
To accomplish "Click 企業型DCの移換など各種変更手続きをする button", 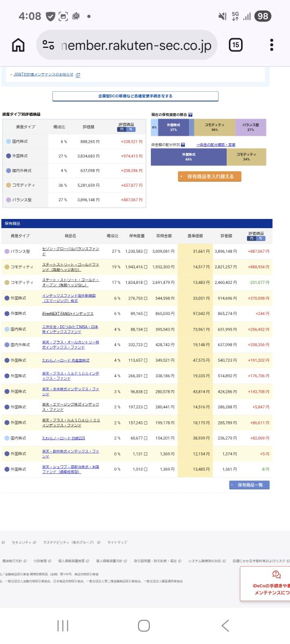I will pos(135,97).
